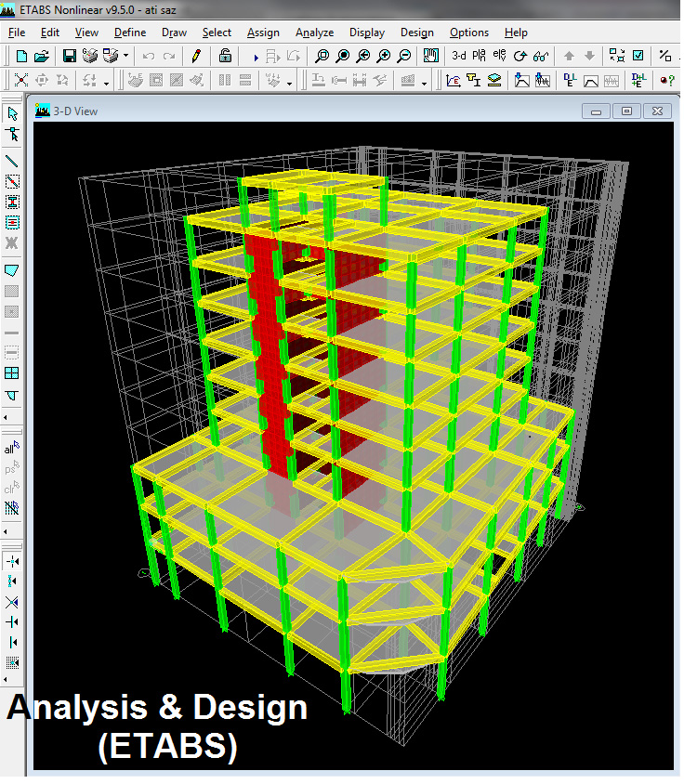Restore full view zoom icon
684x784 pixels.
pyautogui.click(x=343, y=56)
